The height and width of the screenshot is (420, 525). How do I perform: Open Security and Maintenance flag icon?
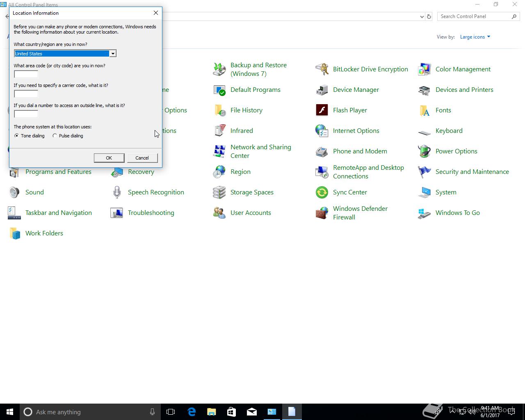[x=425, y=172]
